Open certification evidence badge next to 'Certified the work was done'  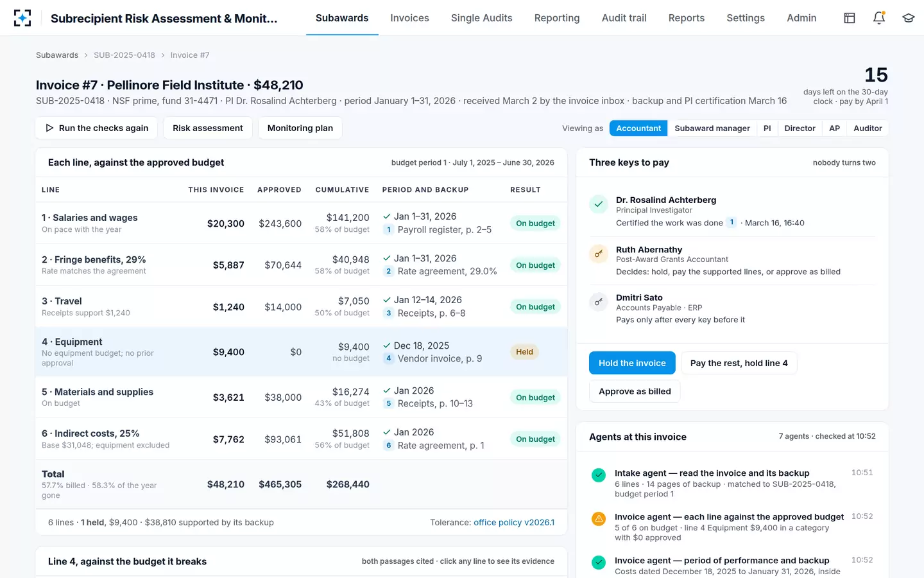pos(732,223)
